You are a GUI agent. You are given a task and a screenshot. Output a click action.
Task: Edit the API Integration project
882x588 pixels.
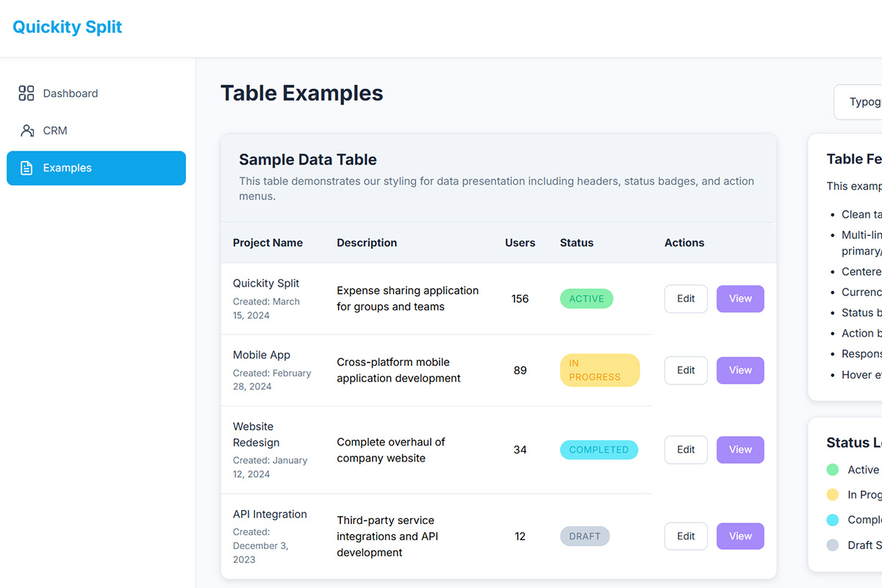coord(686,537)
